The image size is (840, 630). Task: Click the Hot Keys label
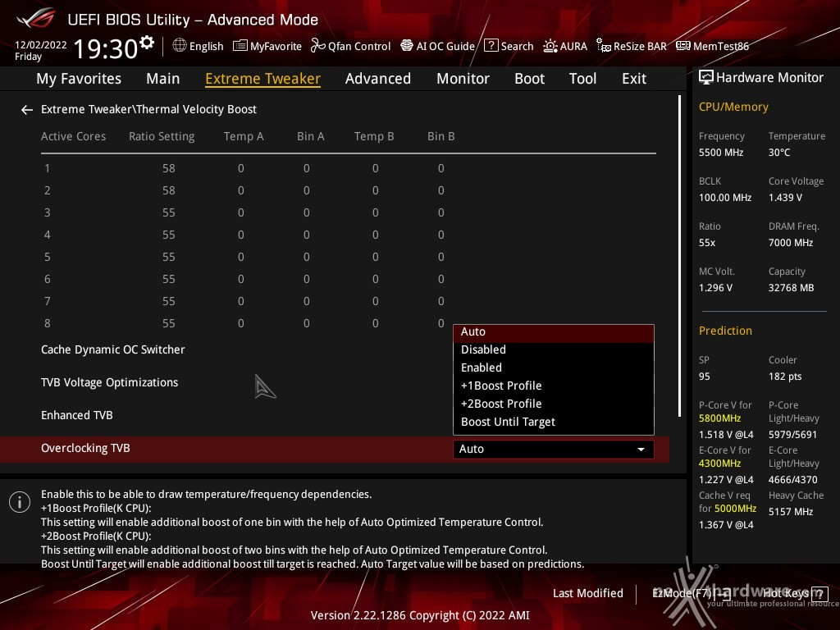[786, 593]
